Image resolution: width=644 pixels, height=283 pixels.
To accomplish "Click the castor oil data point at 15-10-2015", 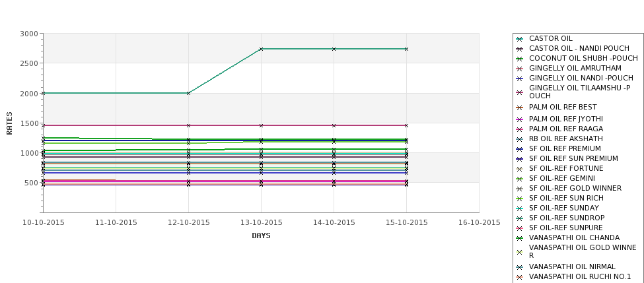I will [x=406, y=49].
